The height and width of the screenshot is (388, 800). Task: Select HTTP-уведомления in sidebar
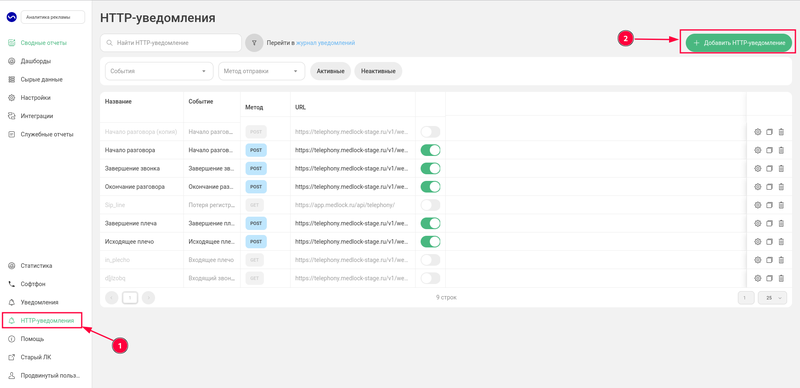(47, 321)
